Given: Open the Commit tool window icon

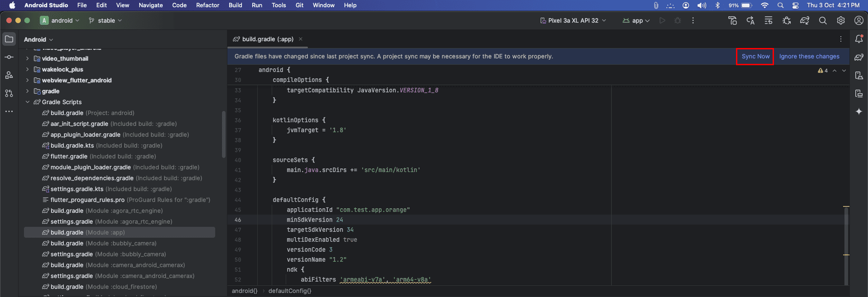Looking at the screenshot, I should tap(9, 57).
